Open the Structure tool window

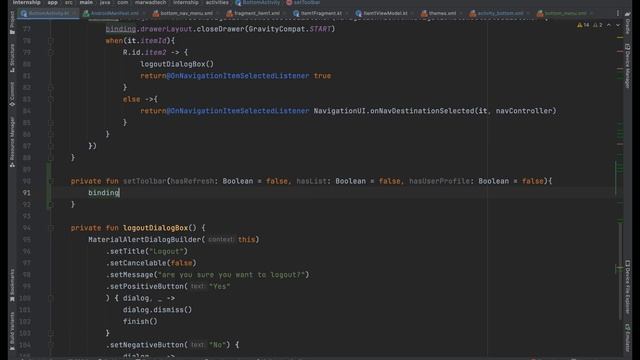coord(12,58)
